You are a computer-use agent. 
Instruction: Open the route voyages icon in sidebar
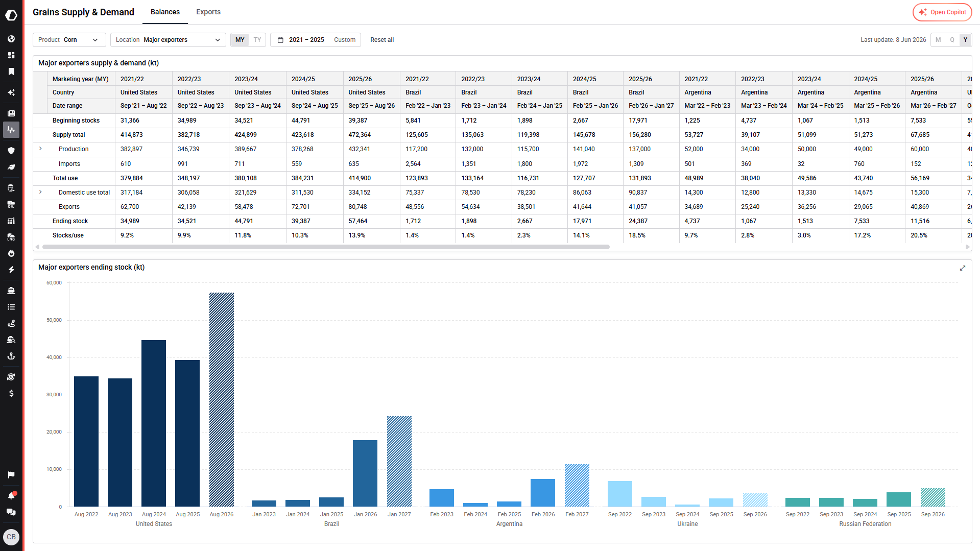[11, 323]
